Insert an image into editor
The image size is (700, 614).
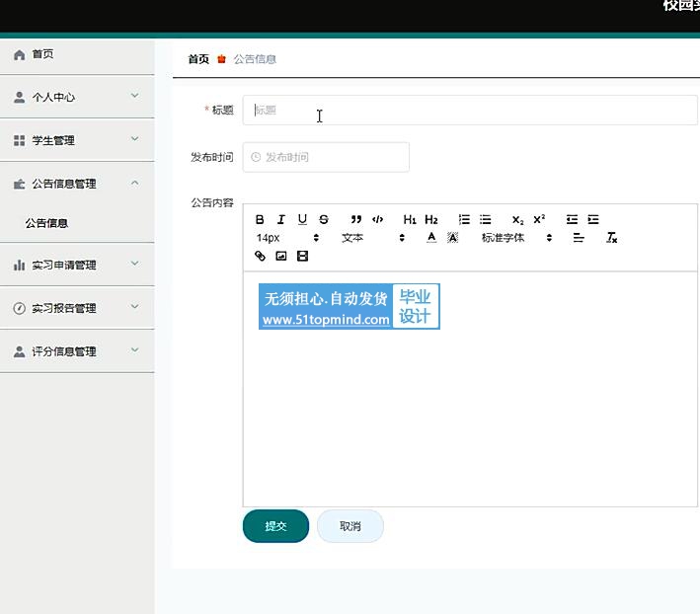(281, 256)
